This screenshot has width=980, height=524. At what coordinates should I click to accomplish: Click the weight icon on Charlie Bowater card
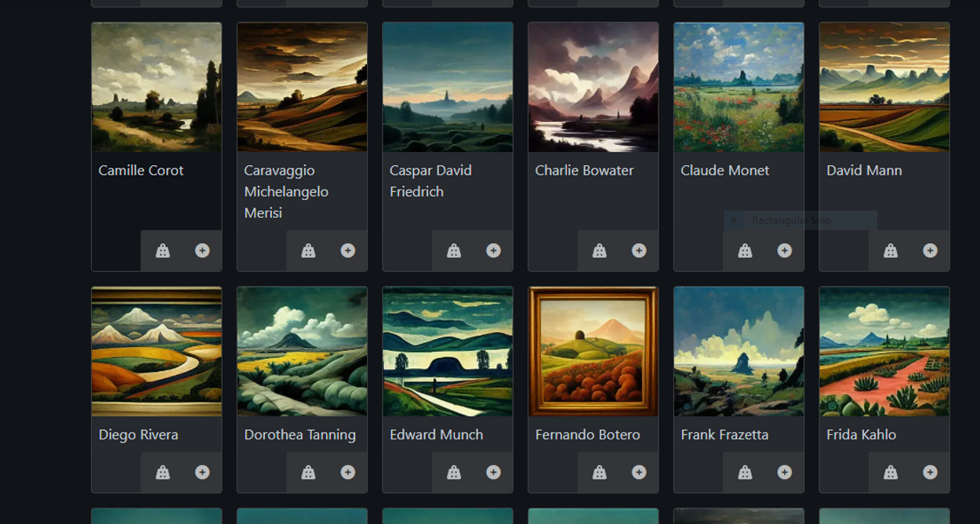(x=599, y=251)
